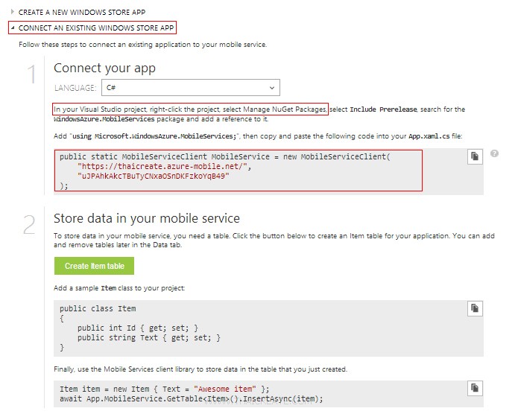Copy the public class Item code
Image resolution: width=518 pixels, height=420 pixels.
475,308
